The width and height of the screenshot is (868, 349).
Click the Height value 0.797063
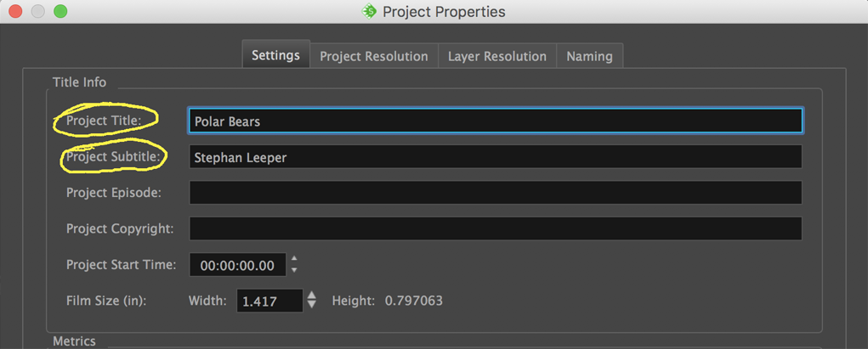(413, 301)
